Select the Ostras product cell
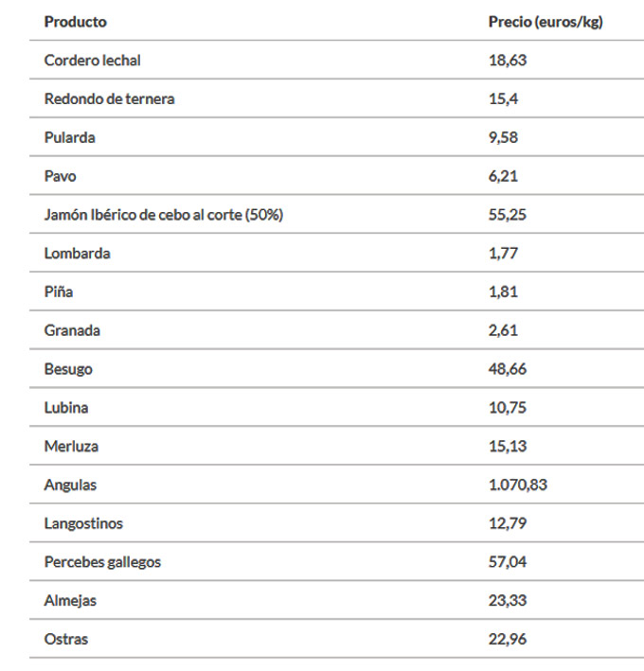Screen dimensions: 644x671 65,639
